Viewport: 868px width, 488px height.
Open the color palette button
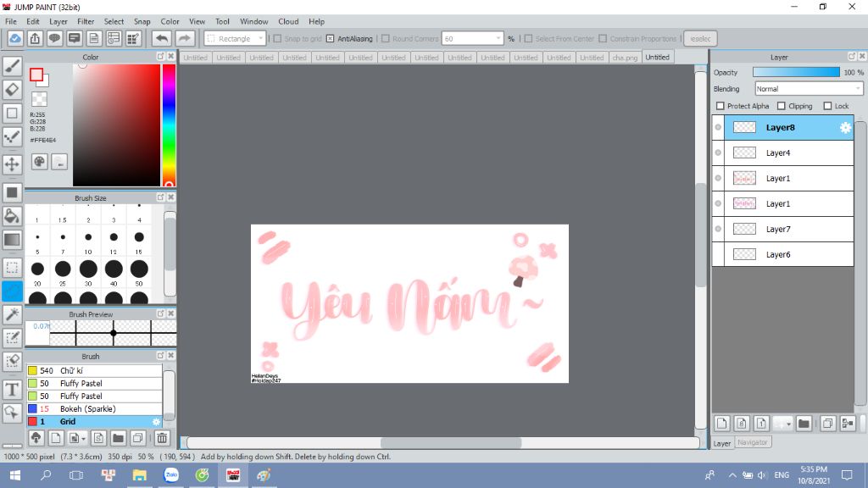pos(39,162)
